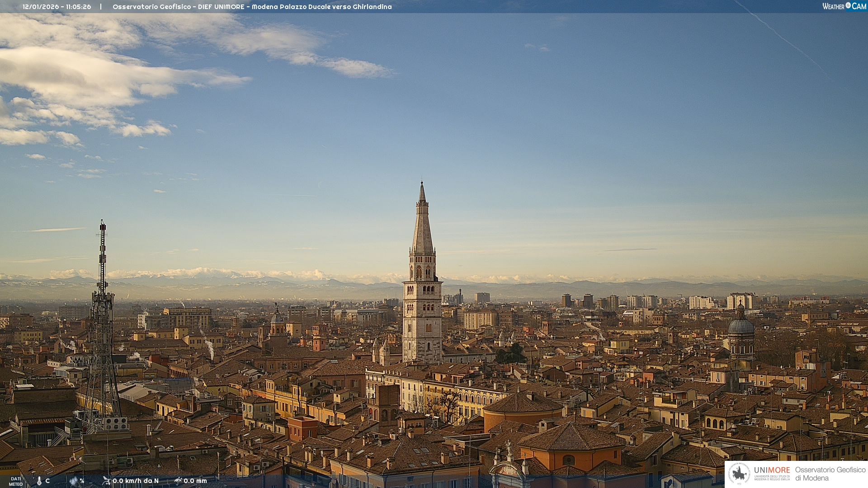
Task: Click the WeatherCam logo
Action: (844, 6)
